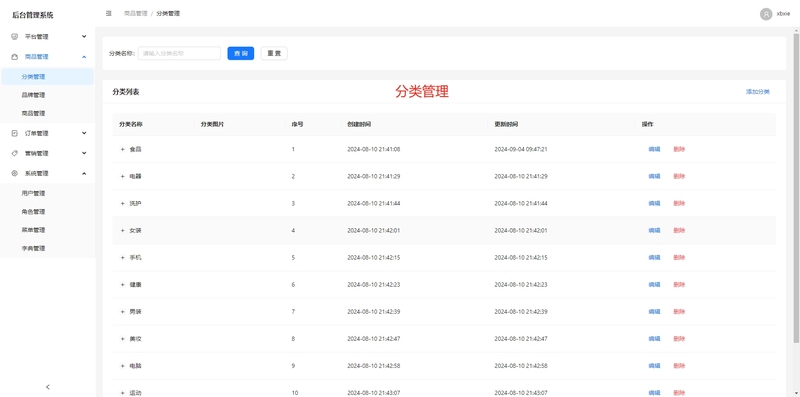Viewport: 800px width, 397px height.
Task: Expand the 健康 category row
Action: 122,285
